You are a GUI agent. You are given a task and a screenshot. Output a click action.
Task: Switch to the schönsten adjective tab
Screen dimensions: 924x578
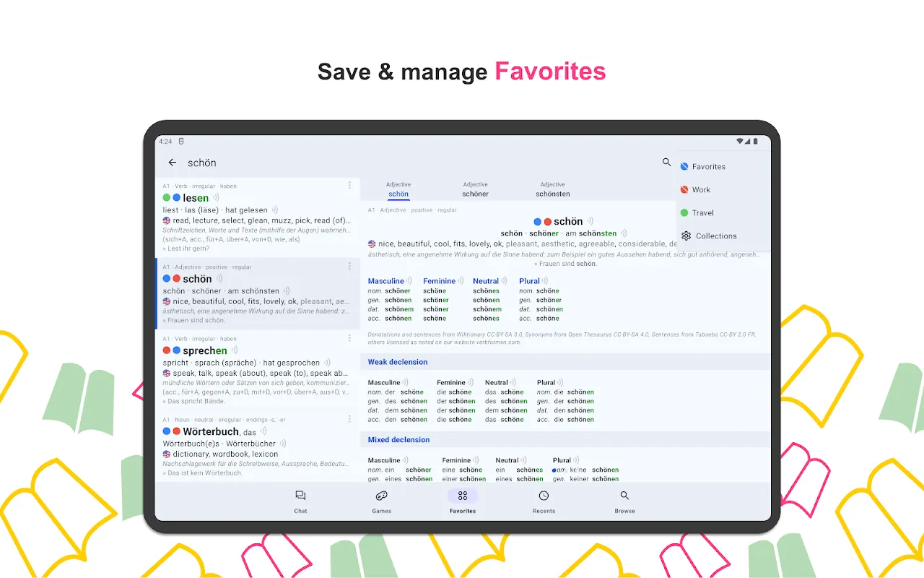552,189
